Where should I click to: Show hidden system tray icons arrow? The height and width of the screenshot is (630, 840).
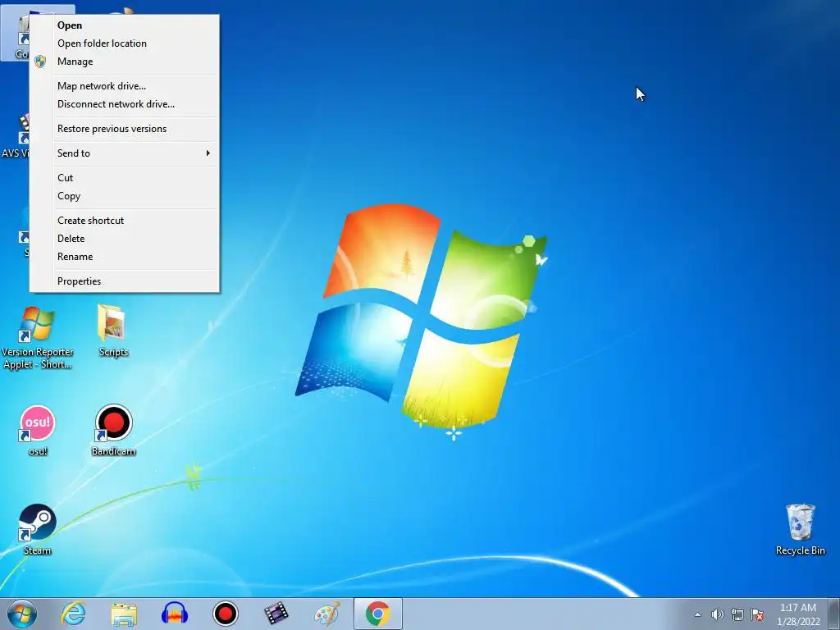pos(697,614)
